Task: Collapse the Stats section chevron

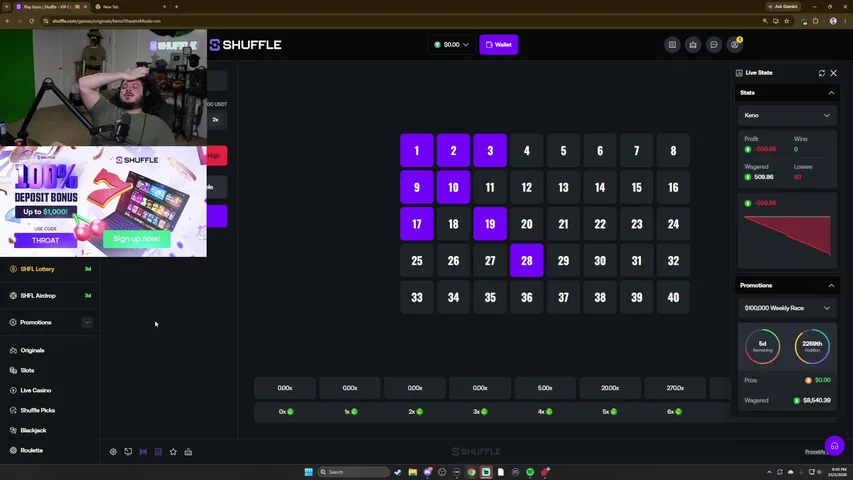Action: pos(831,93)
